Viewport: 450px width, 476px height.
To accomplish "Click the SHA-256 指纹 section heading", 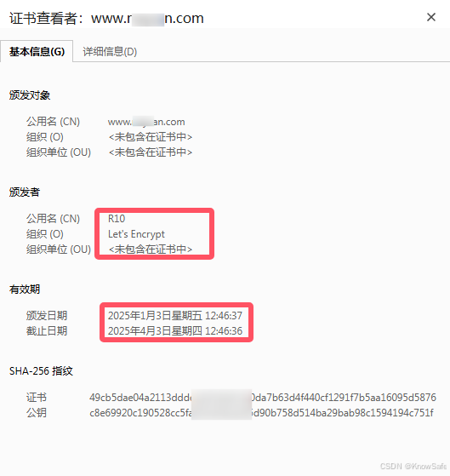I will coord(41,371).
